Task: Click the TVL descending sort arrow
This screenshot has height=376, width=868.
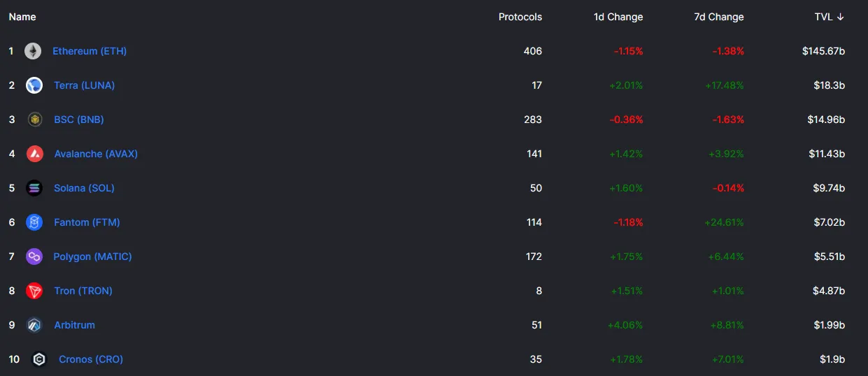Action: click(841, 17)
